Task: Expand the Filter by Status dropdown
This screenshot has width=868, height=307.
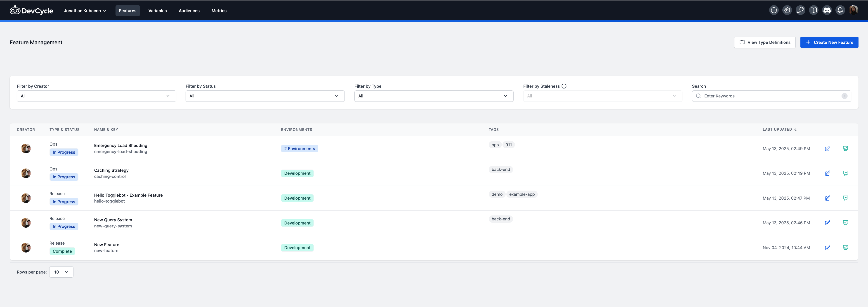Action: [265, 96]
